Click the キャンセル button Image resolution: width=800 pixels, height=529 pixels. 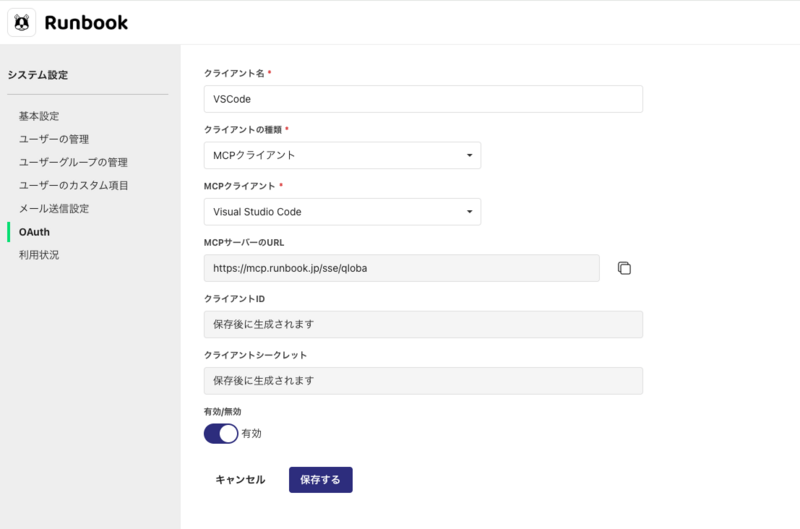[240, 480]
